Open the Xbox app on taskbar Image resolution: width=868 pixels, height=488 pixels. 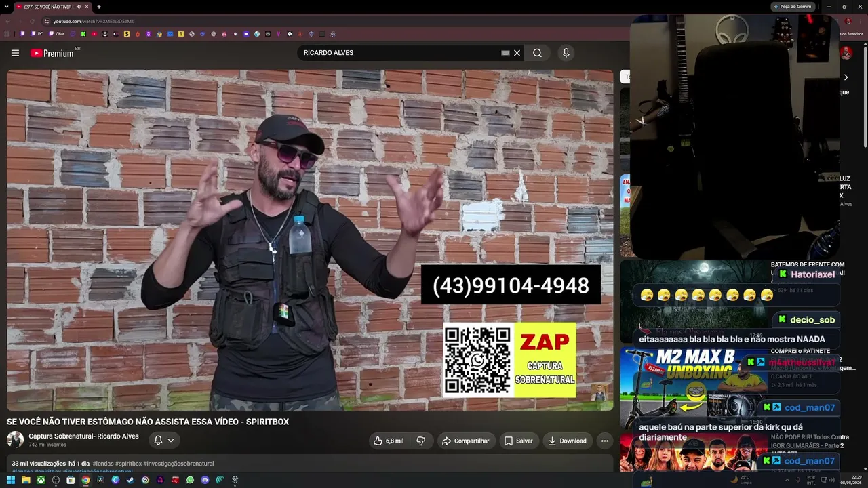pos(41,480)
